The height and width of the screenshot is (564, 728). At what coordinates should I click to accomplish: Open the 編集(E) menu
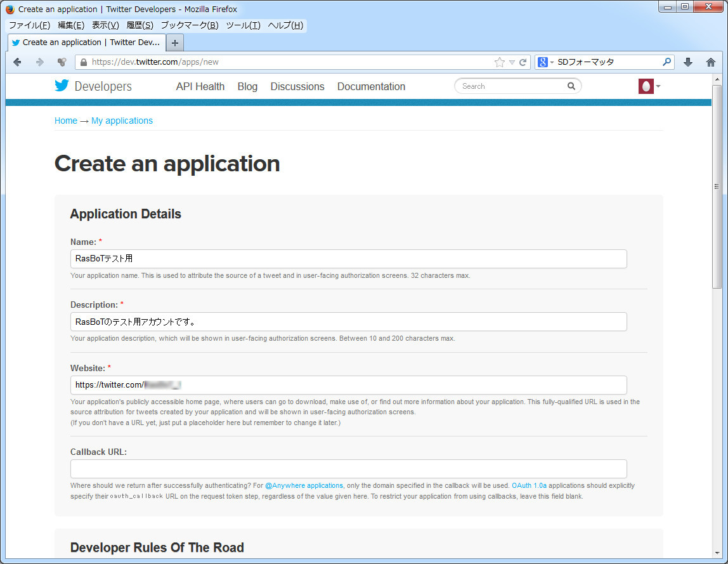click(x=71, y=25)
